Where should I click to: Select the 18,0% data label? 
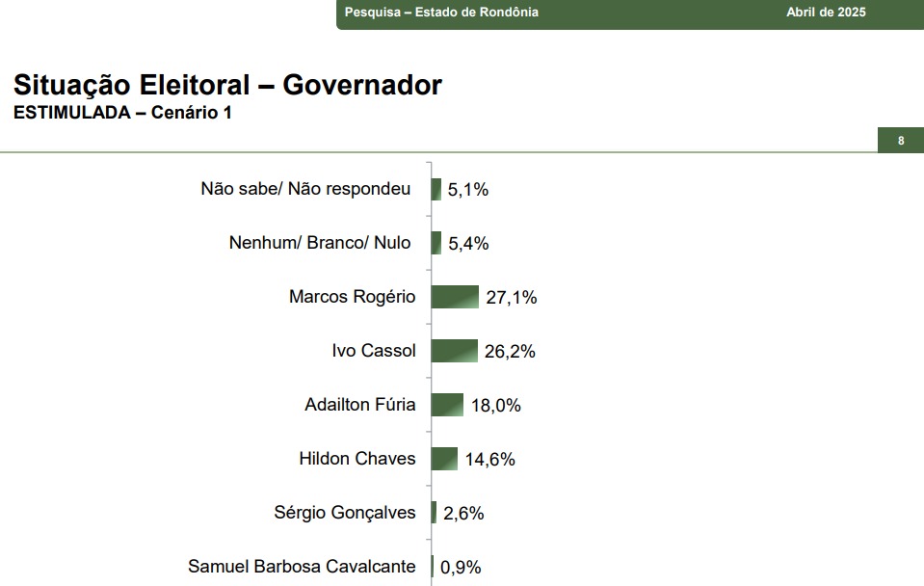tap(495, 406)
